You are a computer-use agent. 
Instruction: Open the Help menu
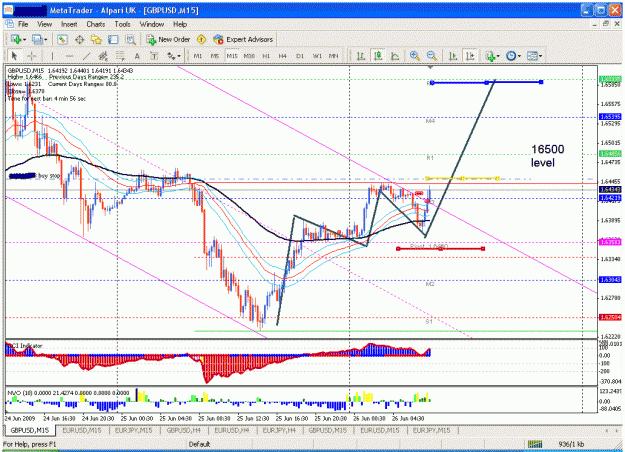(x=180, y=24)
